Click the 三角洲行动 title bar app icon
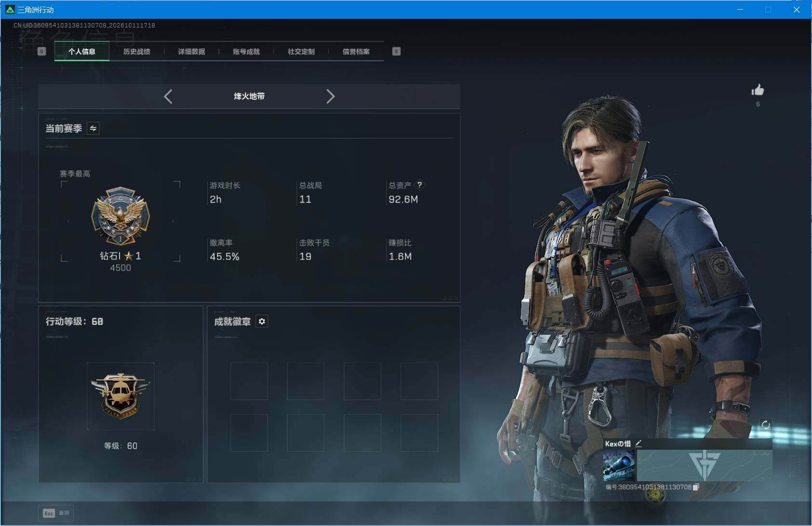This screenshot has height=526, width=812. click(10, 9)
